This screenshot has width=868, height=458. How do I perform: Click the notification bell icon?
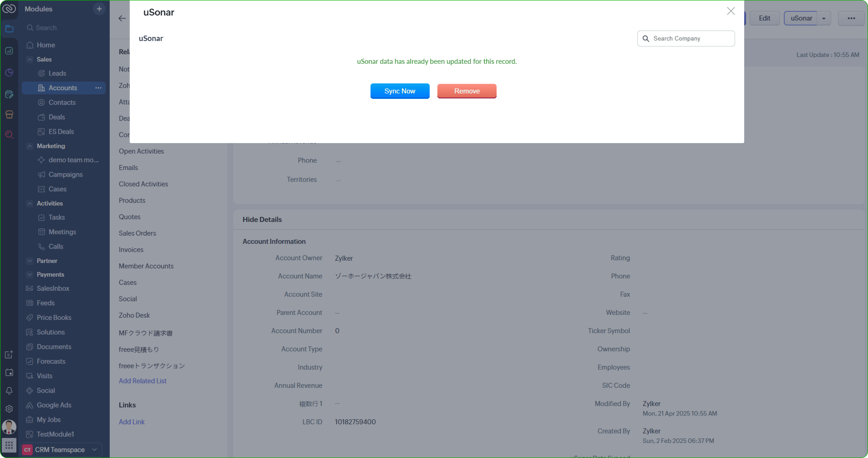coord(9,391)
